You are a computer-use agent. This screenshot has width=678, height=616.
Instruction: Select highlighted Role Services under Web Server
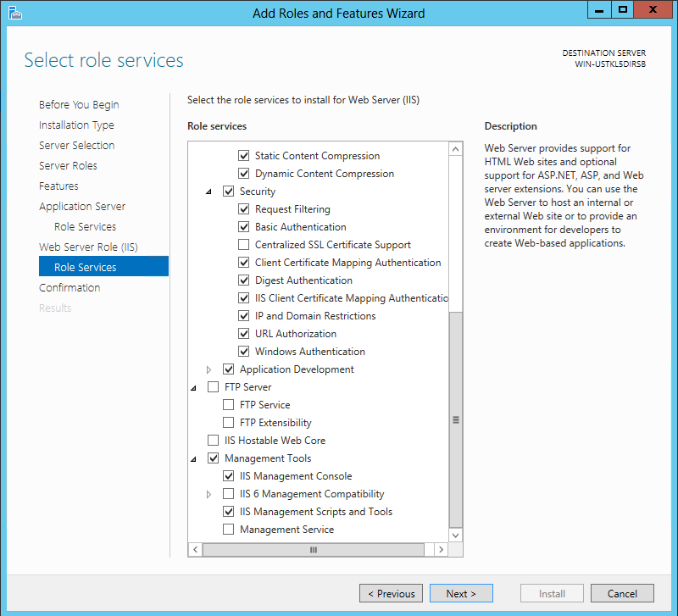click(x=103, y=266)
